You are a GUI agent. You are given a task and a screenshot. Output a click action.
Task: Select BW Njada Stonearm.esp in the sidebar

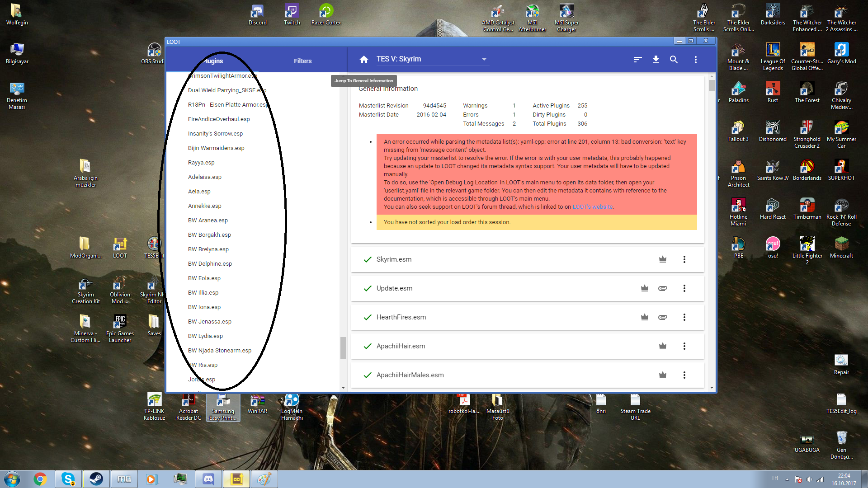(220, 351)
